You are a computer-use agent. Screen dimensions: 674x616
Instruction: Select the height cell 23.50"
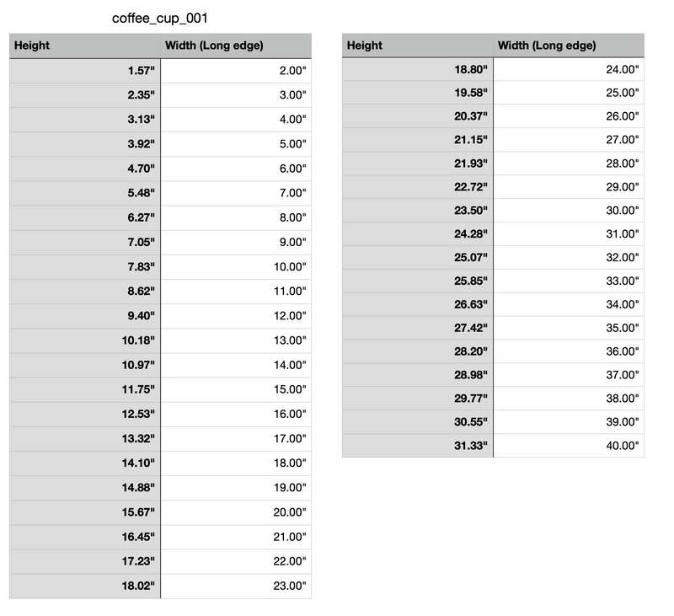[418, 210]
